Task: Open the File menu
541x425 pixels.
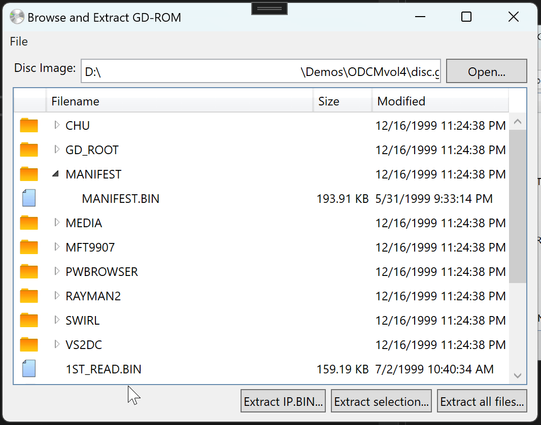Action: (x=19, y=41)
